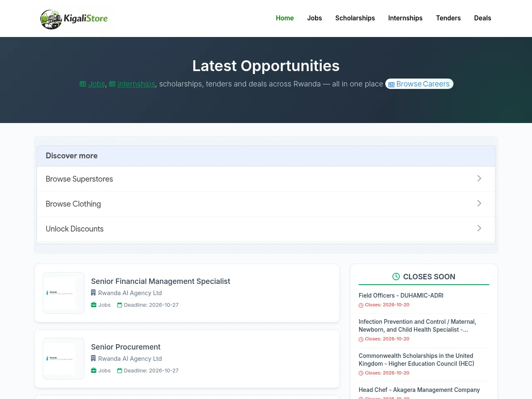Open the Internships nav item
532x399 pixels.
point(405,18)
